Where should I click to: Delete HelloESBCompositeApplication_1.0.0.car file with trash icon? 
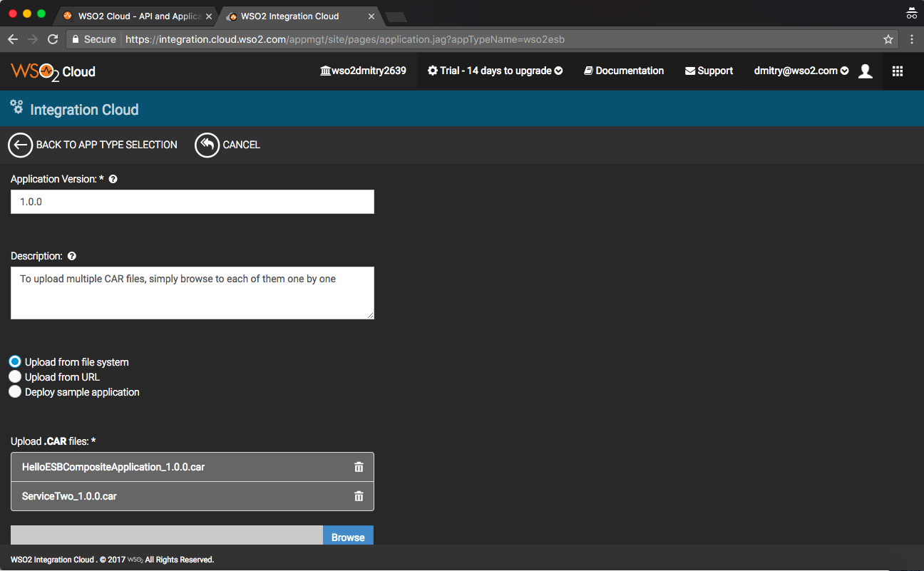[359, 467]
